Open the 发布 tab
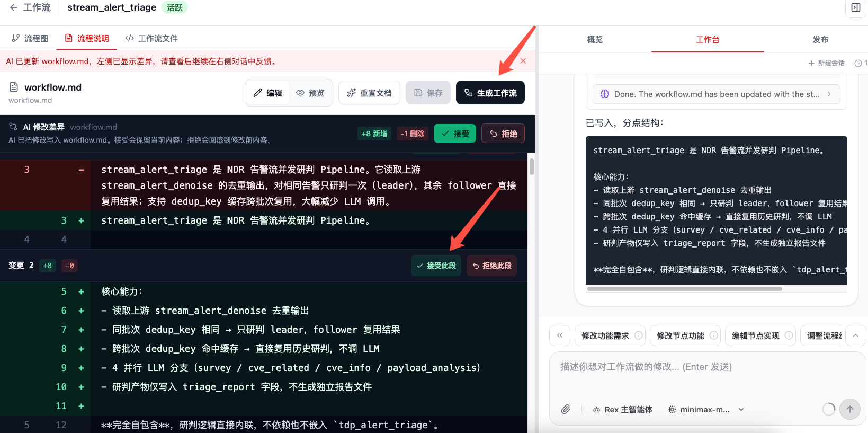Screen dimensions: 868x433 [820, 40]
